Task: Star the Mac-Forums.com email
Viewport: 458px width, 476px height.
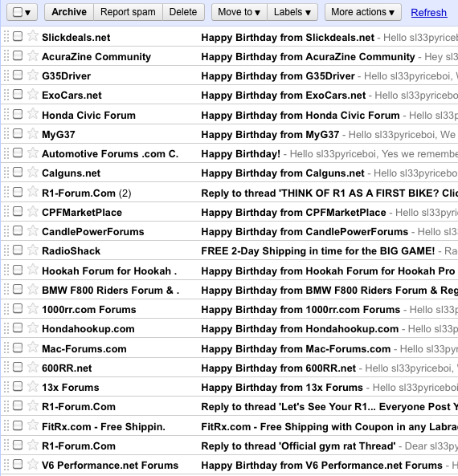Action: click(x=32, y=348)
